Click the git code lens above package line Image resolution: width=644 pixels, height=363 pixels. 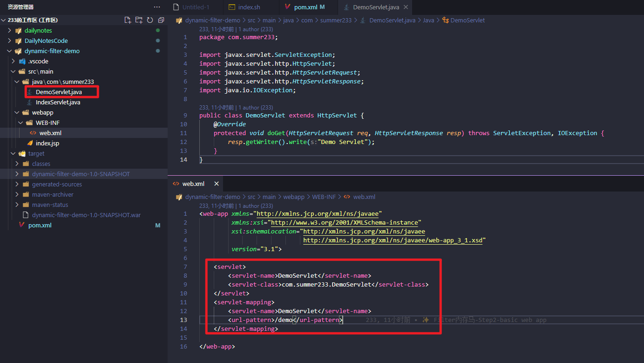click(x=236, y=29)
